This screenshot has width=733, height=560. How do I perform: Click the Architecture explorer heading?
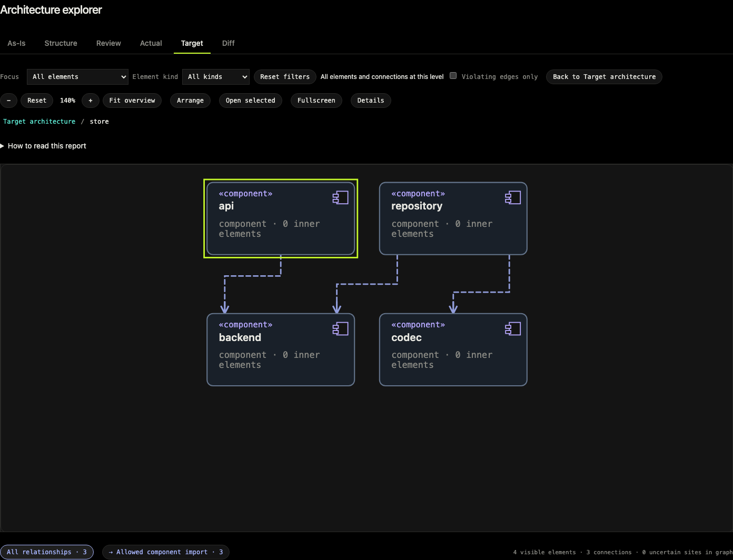[51, 10]
